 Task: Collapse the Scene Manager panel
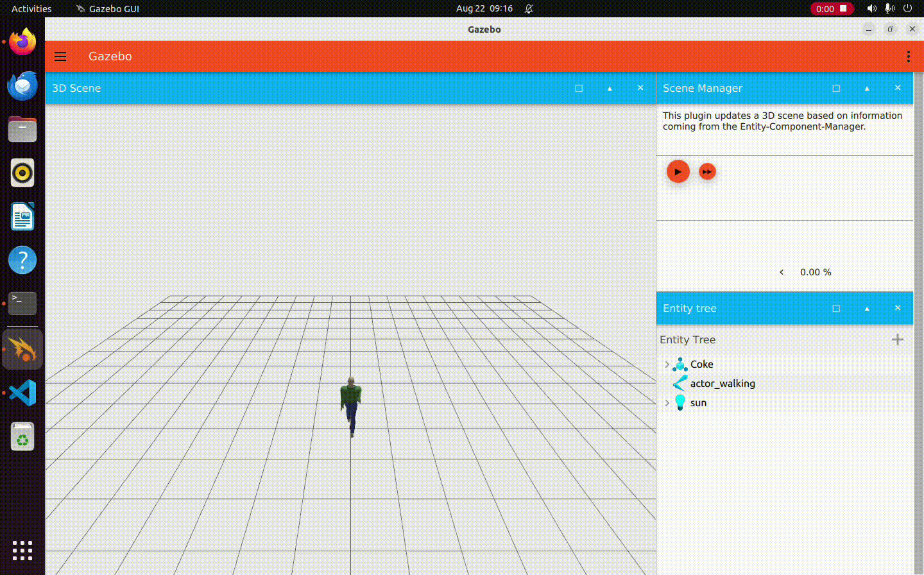867,89
